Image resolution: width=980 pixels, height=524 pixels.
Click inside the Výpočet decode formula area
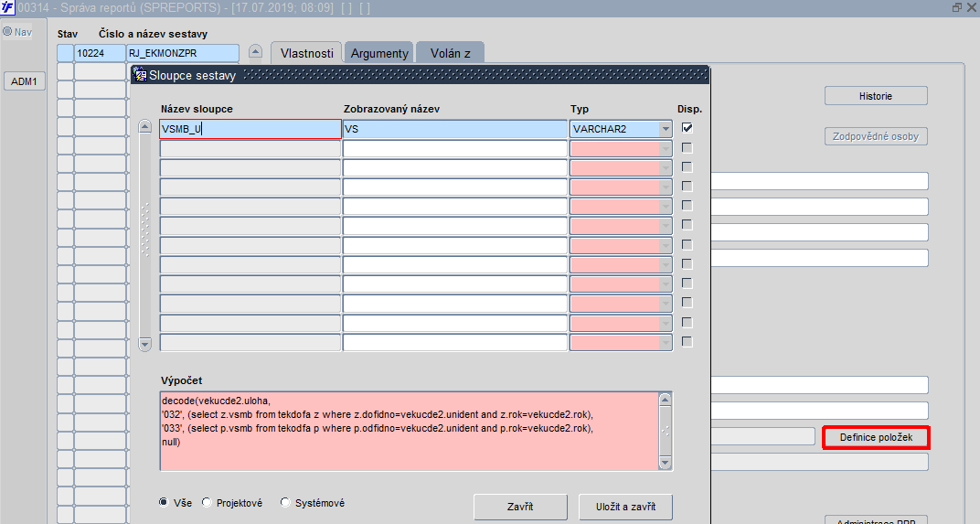tap(410, 431)
